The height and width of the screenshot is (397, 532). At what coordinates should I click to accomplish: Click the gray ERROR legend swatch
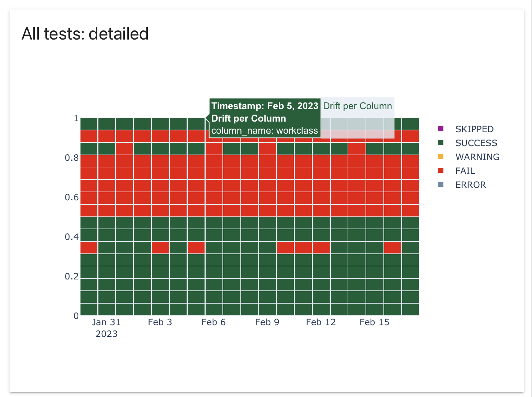click(441, 185)
